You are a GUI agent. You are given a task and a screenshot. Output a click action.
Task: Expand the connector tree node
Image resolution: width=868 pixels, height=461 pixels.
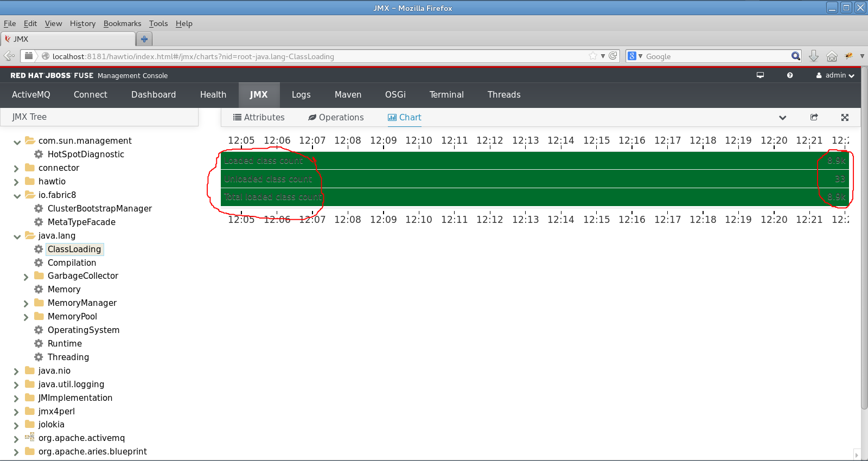point(16,169)
